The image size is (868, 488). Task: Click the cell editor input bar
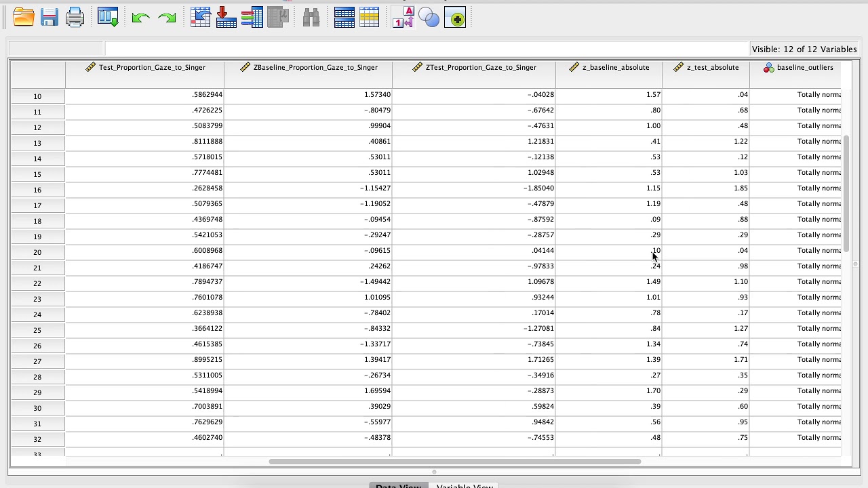coord(426,49)
